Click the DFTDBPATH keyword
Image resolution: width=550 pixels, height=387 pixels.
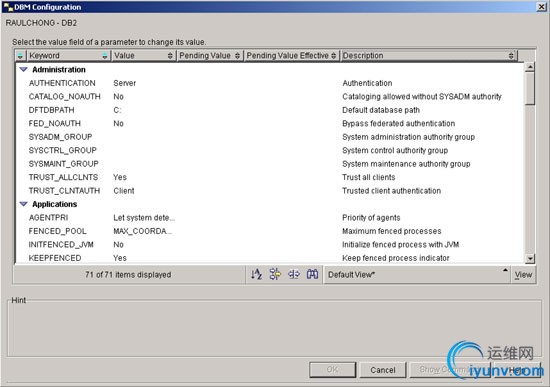(x=51, y=110)
